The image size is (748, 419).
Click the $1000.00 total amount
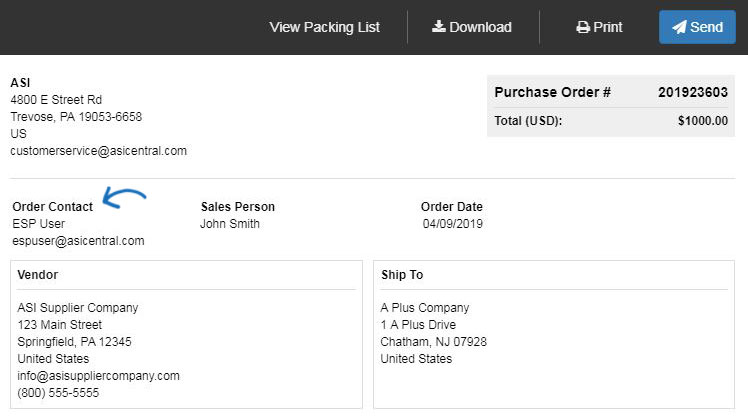coord(703,121)
